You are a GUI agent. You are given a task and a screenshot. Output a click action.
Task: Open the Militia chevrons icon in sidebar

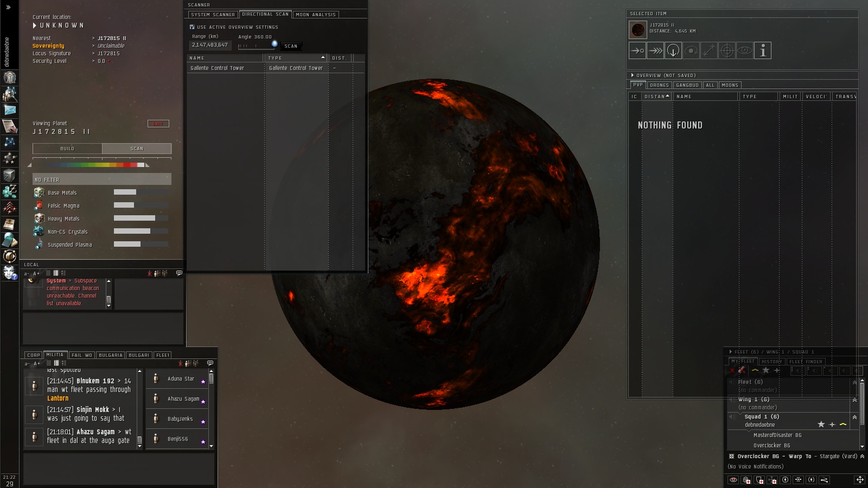coord(9,207)
